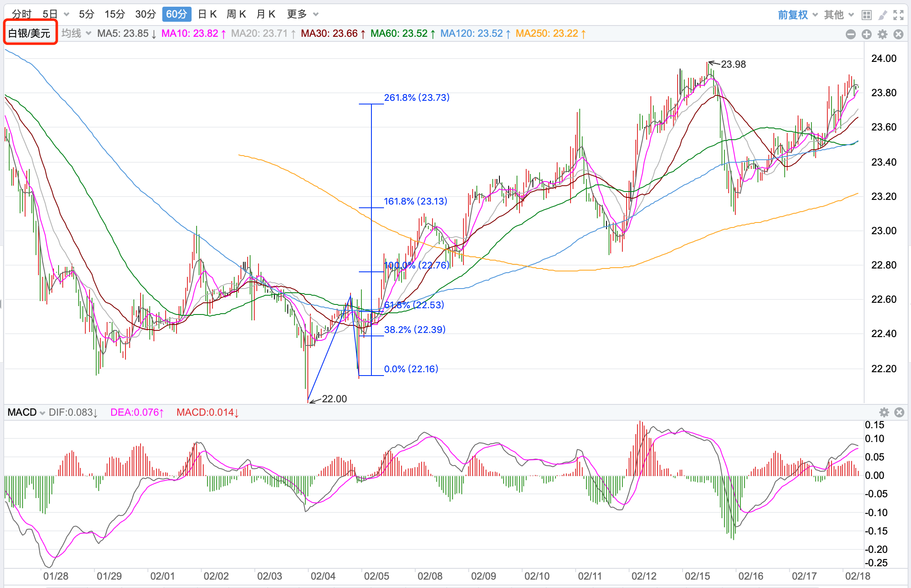Click the minus icon on MA indicator bar
The width and height of the screenshot is (911, 588).
(850, 34)
